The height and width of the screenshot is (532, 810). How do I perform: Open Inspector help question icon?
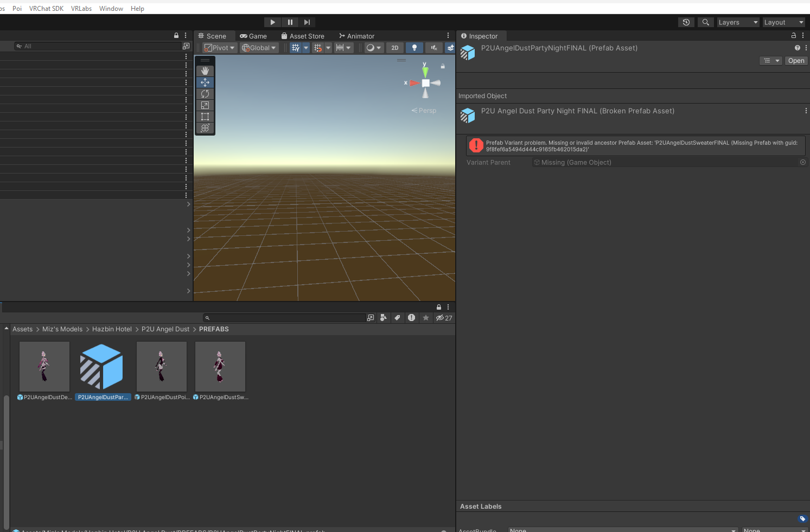click(x=798, y=48)
